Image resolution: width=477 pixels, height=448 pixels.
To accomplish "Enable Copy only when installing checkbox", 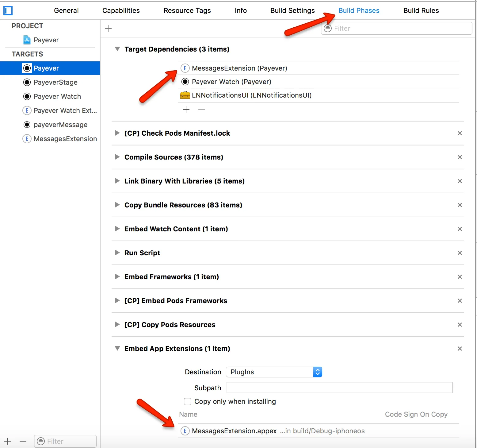I will point(188,401).
